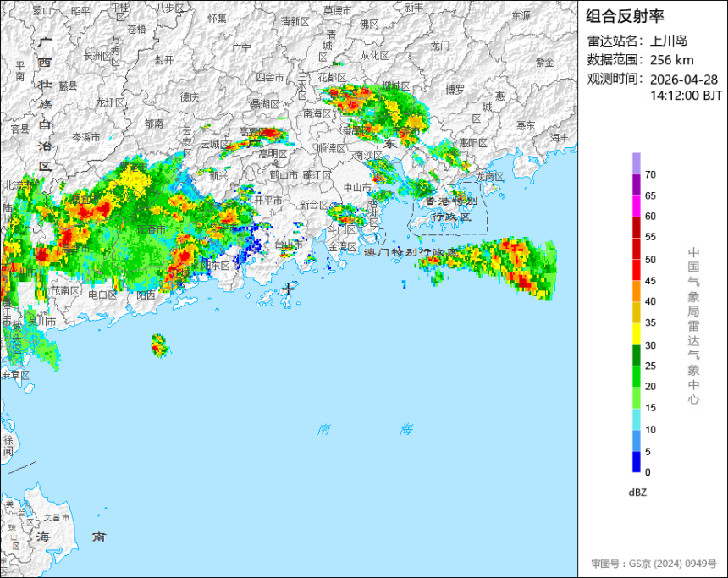
Task: Click the 观测时间 label
Action: [615, 79]
